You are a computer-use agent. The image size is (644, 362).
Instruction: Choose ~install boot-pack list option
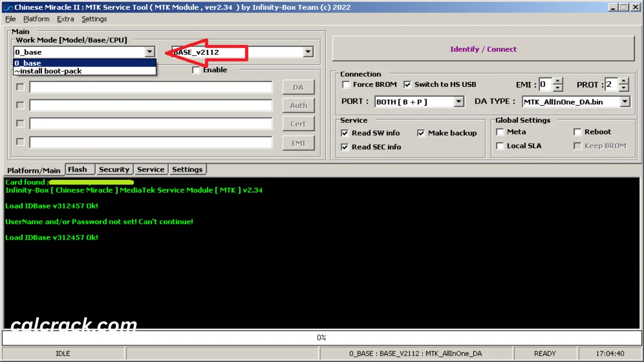tap(84, 71)
